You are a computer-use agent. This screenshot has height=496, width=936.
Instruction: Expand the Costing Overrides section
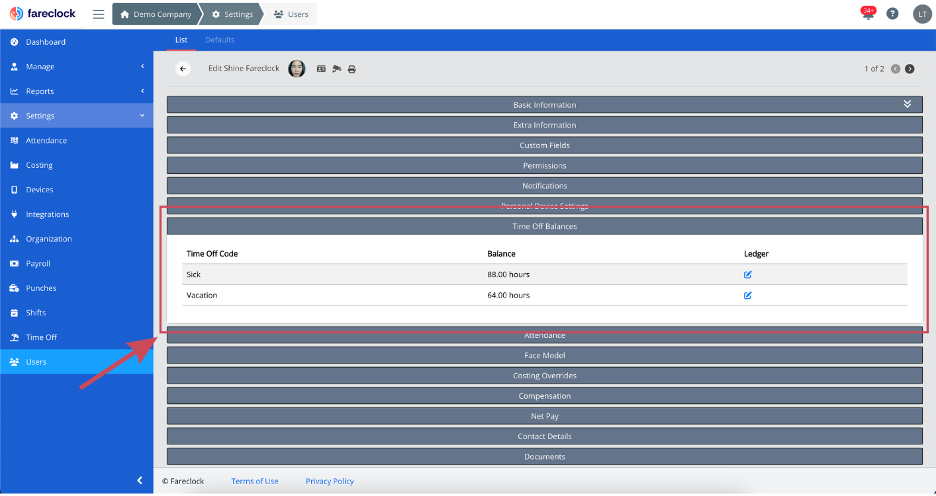(544, 376)
